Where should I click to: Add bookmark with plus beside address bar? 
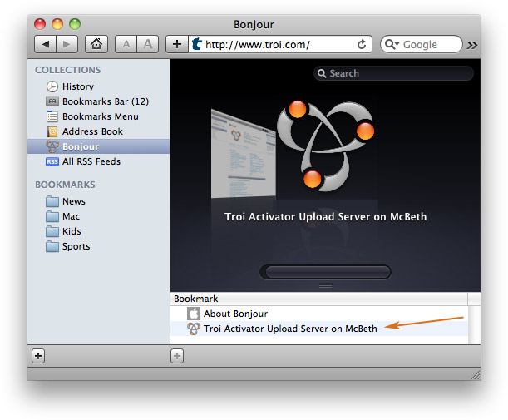point(177,44)
